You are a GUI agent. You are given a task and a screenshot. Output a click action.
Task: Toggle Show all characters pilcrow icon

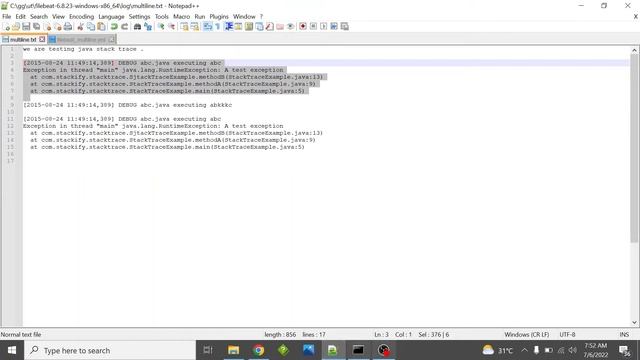click(x=218, y=27)
